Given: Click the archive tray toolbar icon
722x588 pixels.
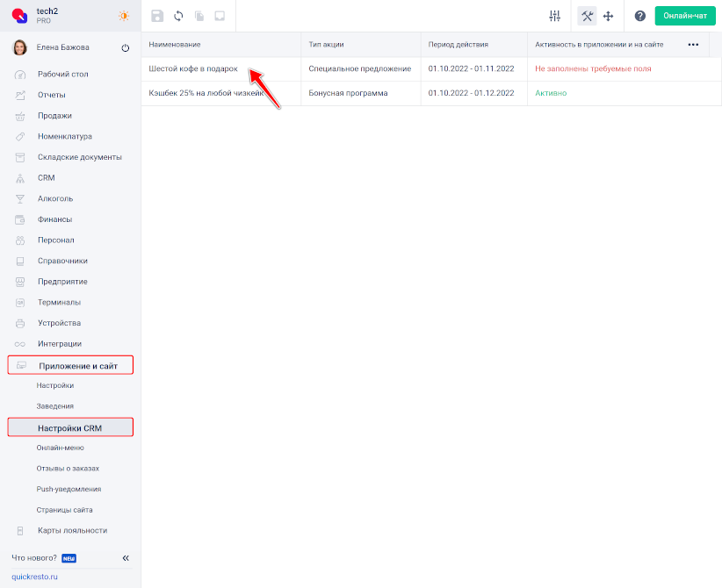Looking at the screenshot, I should coord(220,16).
